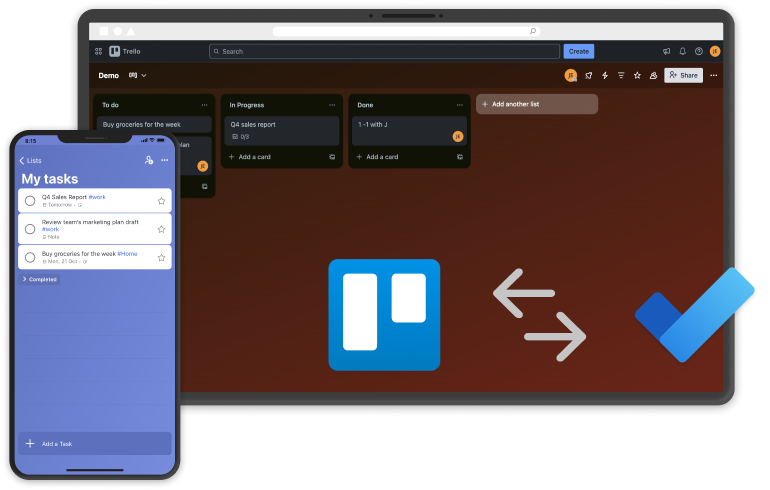Expand the Completed section on phone
The image size is (770, 490).
tap(39, 279)
